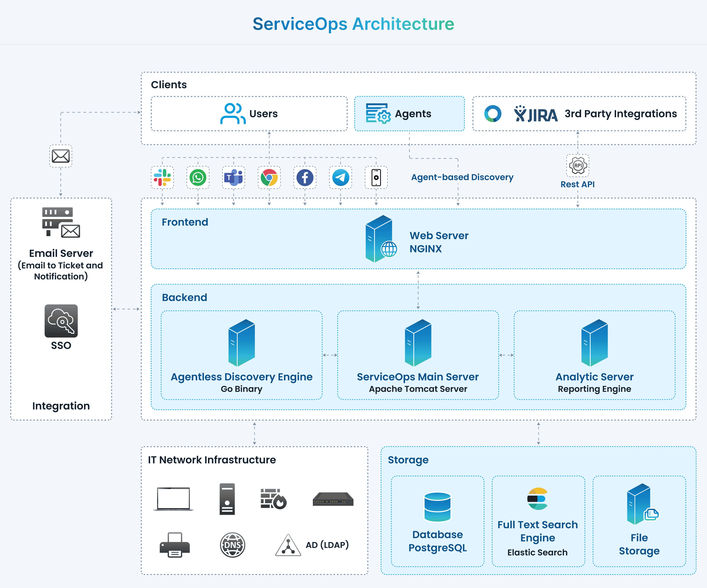Click the mobile app phone icon
Image resolution: width=707 pixels, height=588 pixels.
[x=376, y=177]
